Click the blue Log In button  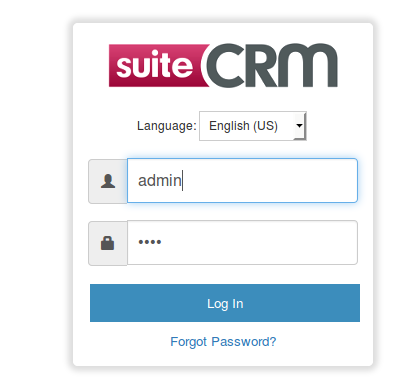(x=225, y=303)
